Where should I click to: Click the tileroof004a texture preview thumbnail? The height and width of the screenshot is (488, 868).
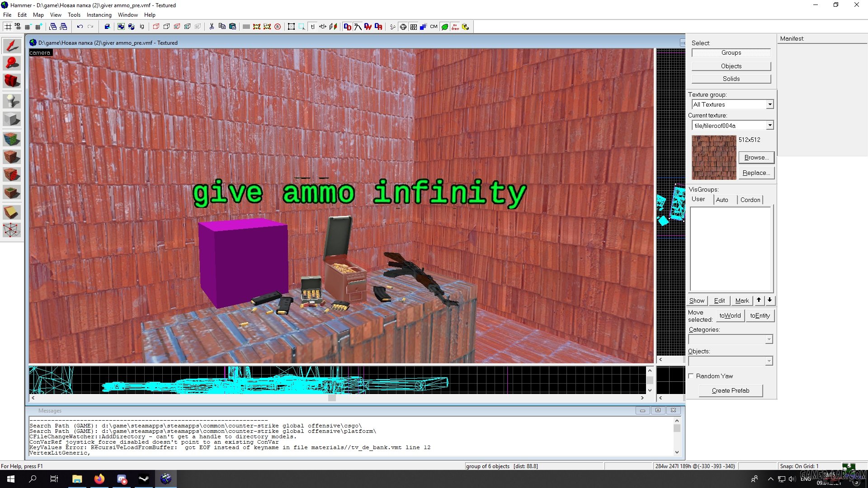click(714, 157)
